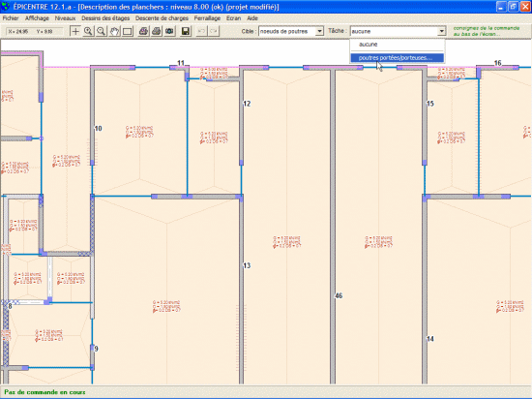
Task: Click the wall label 46
Action: coord(339,295)
